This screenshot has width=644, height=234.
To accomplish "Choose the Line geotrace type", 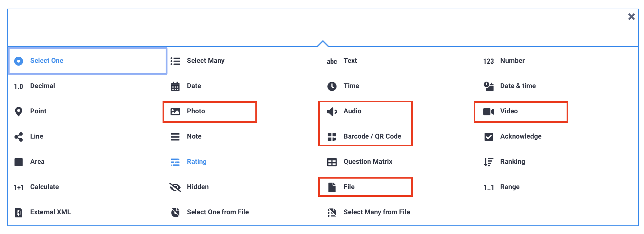I will tap(37, 136).
